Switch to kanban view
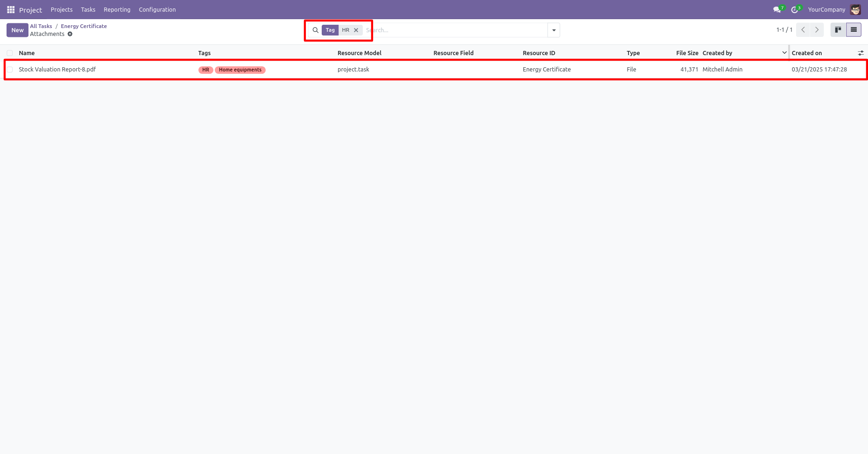Screen dimensions: 868x454 click(838, 30)
